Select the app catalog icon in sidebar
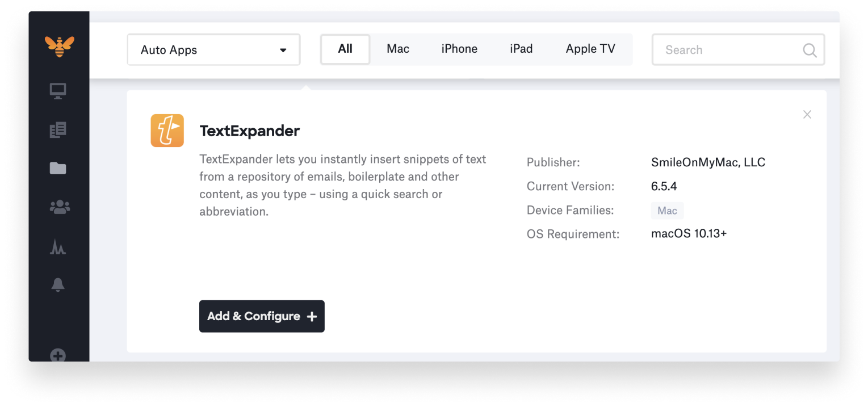This screenshot has height=407, width=868. pyautogui.click(x=57, y=129)
